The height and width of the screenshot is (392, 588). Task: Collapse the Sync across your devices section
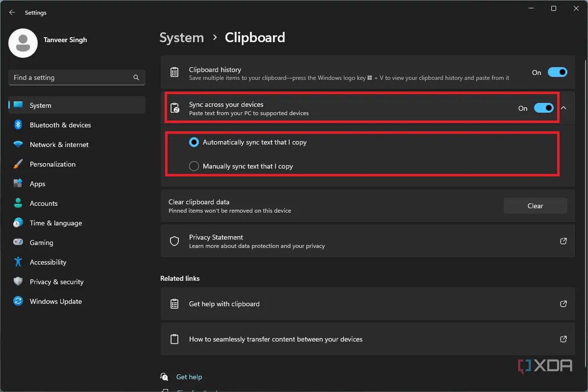(563, 108)
